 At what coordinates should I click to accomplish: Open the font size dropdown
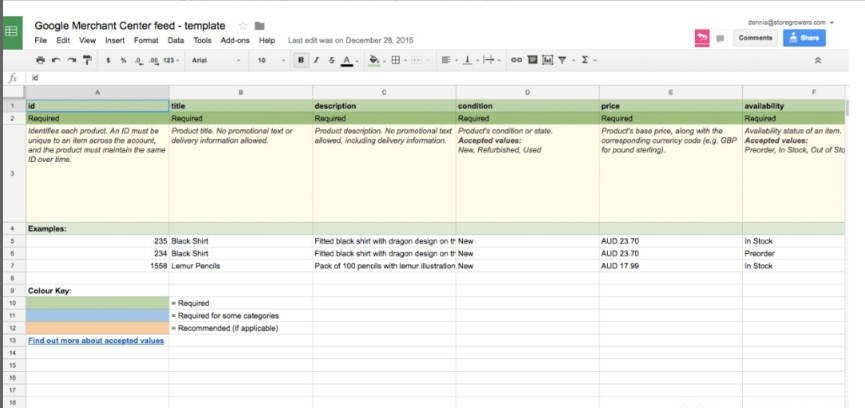[x=271, y=60]
